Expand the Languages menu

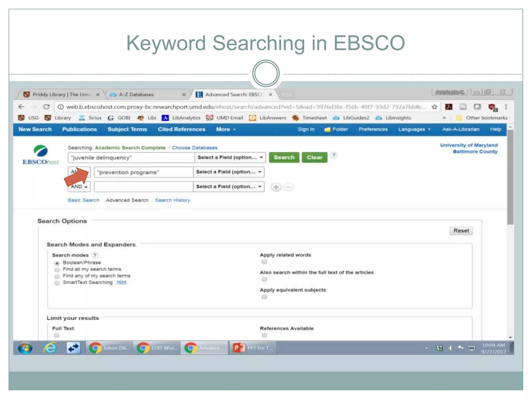point(414,129)
